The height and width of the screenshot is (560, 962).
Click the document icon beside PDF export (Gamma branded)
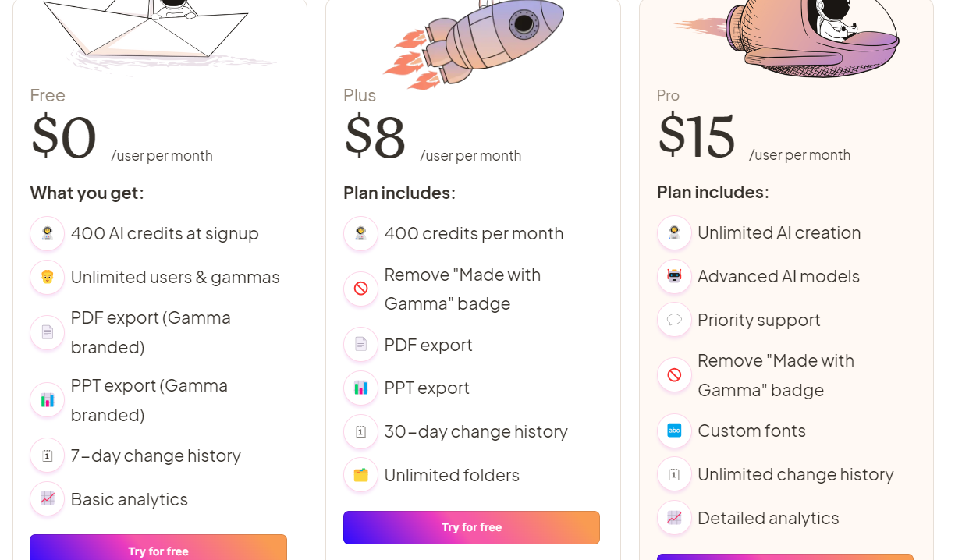(48, 332)
